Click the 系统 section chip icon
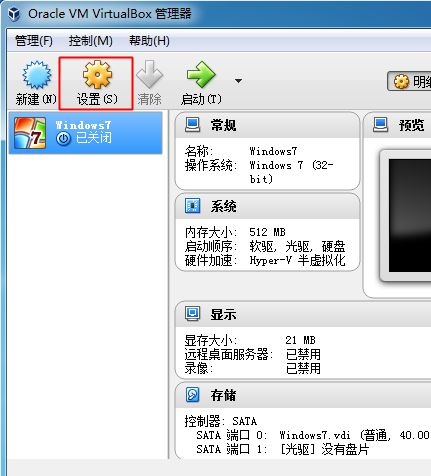This screenshot has width=431, height=476. [193, 206]
